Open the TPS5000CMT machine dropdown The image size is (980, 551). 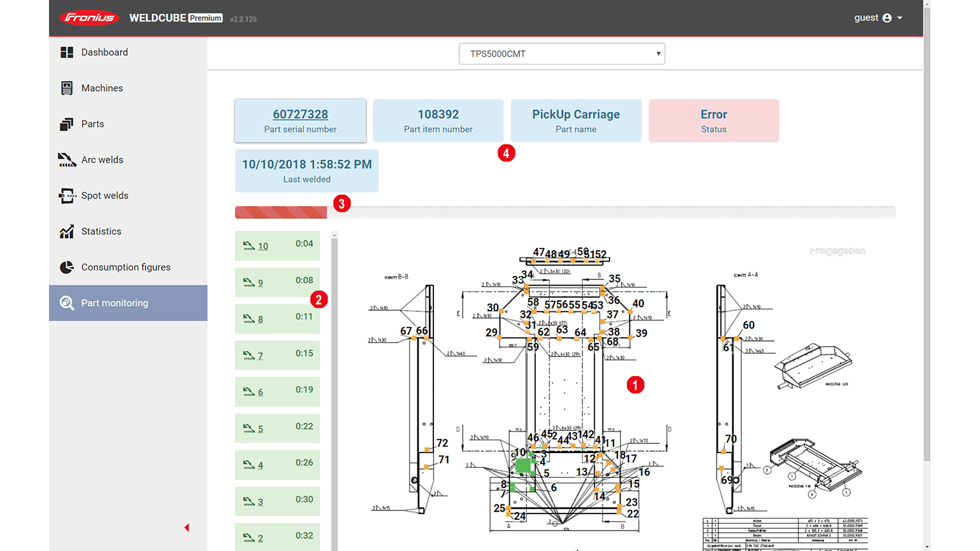coord(561,54)
